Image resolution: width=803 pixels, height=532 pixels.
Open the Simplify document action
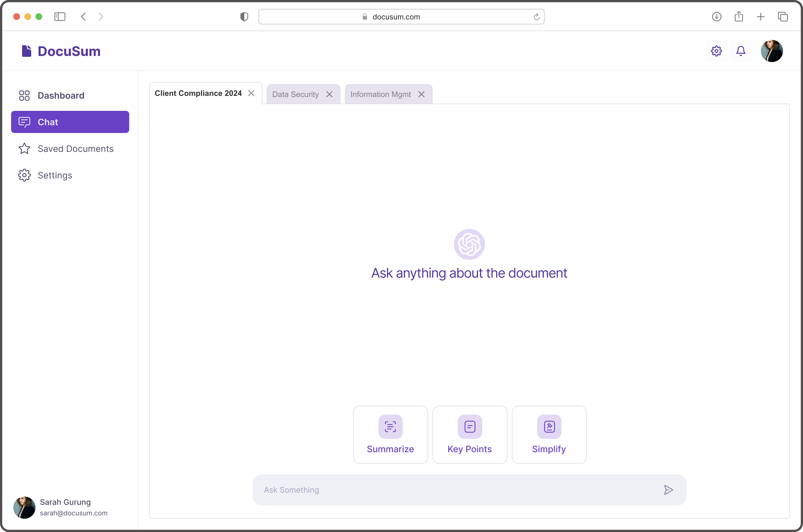(x=549, y=435)
